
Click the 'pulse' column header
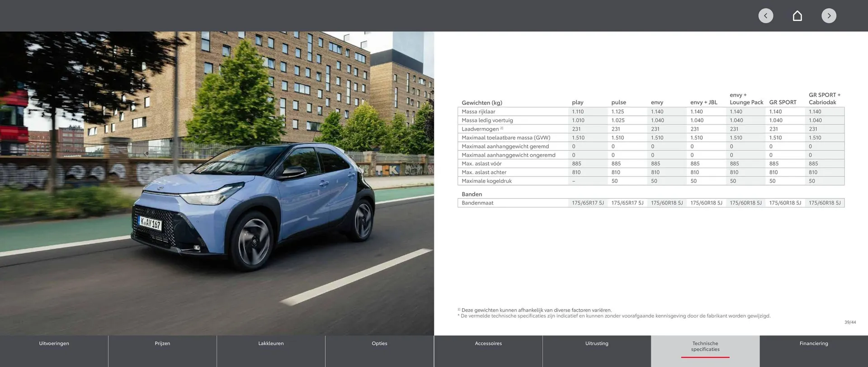tap(618, 103)
